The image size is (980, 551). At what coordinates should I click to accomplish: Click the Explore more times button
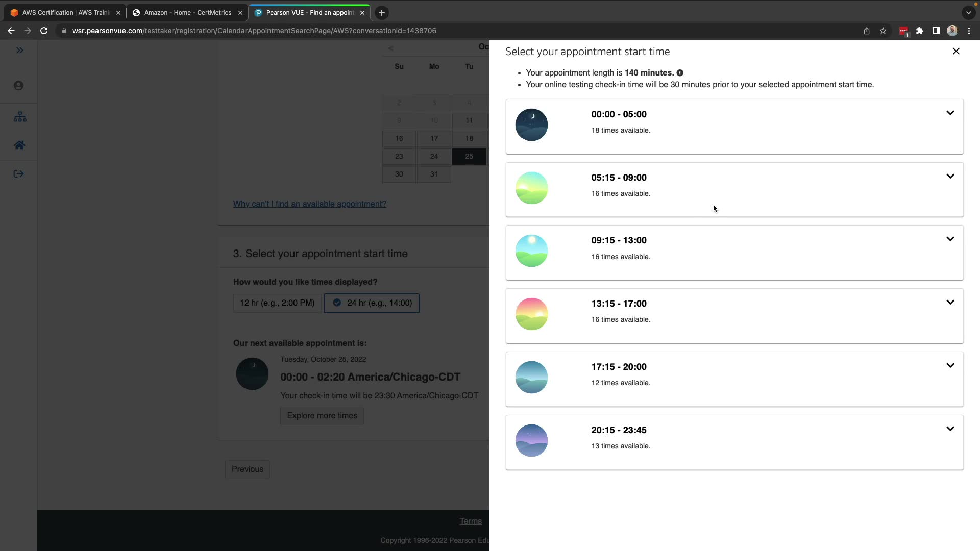pyautogui.click(x=322, y=416)
